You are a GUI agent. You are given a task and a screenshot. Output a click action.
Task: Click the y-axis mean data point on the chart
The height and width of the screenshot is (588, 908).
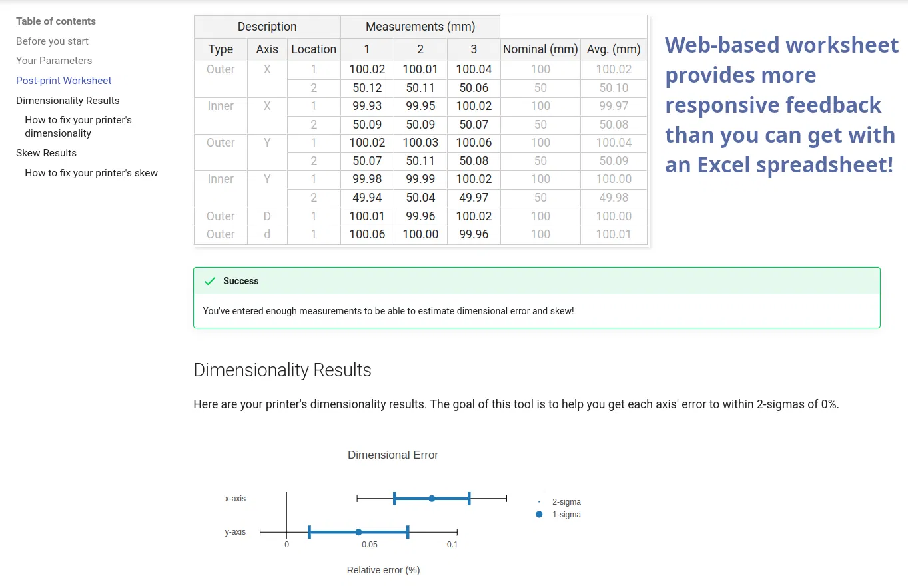(358, 532)
